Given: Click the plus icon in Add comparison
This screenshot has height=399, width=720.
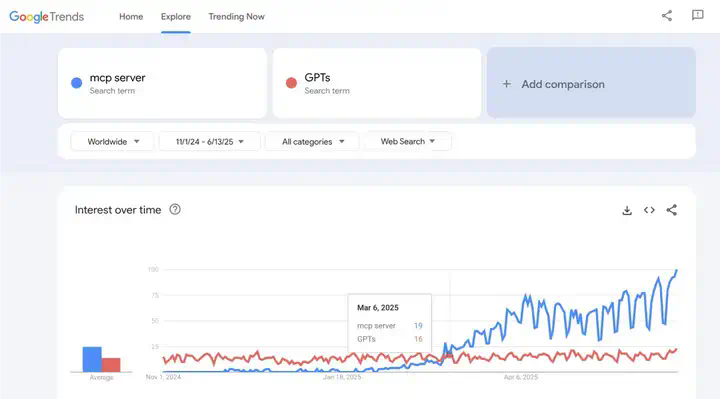Looking at the screenshot, I should point(506,84).
